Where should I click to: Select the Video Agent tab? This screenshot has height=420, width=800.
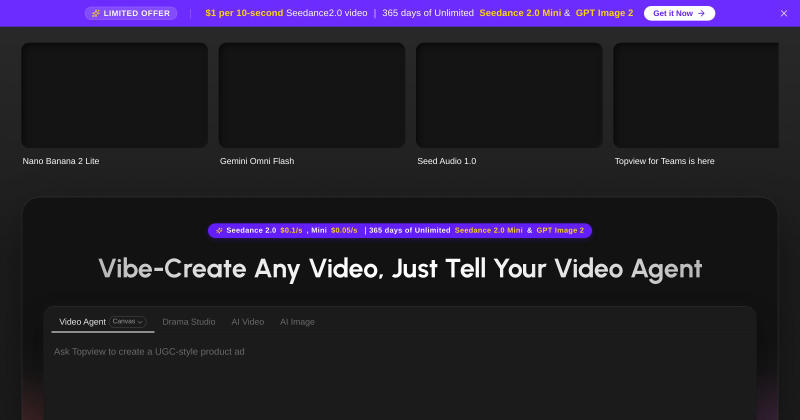82,322
